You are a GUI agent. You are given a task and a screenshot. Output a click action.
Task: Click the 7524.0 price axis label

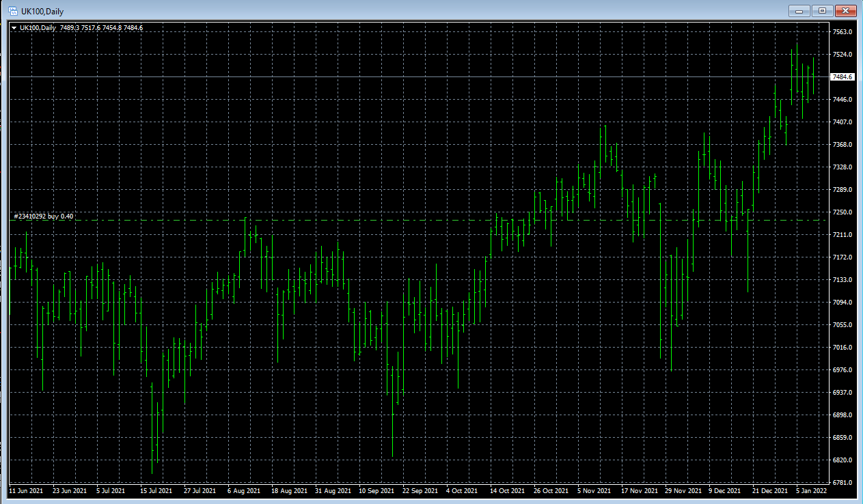[x=843, y=55]
